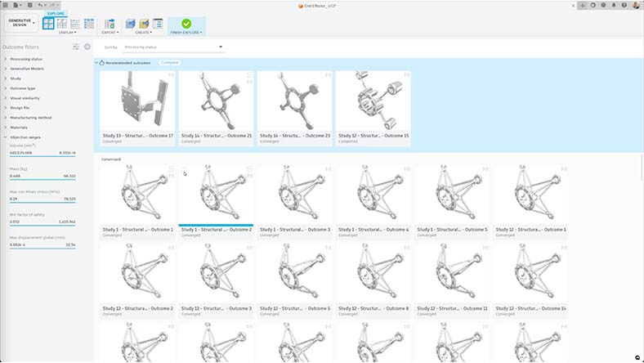Image resolution: width=644 pixels, height=363 pixels.
Task: Open Study 1 Outcome 2 thumbnail
Action: 216,193
